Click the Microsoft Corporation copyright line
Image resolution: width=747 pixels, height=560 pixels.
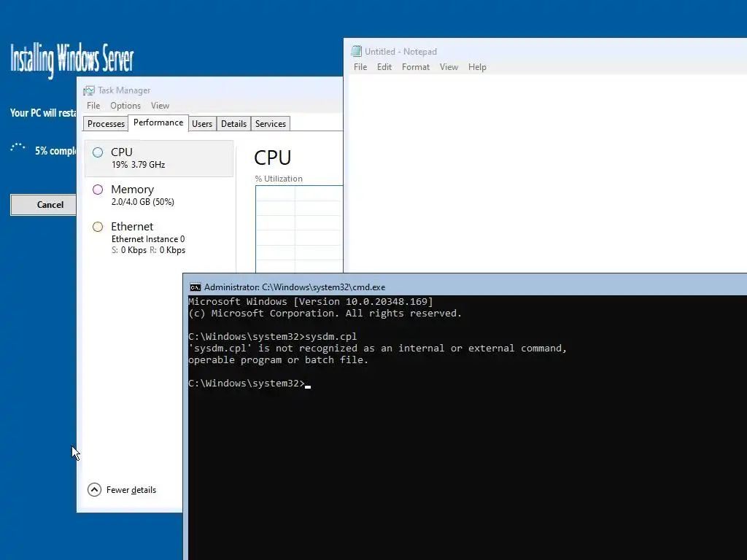point(325,314)
